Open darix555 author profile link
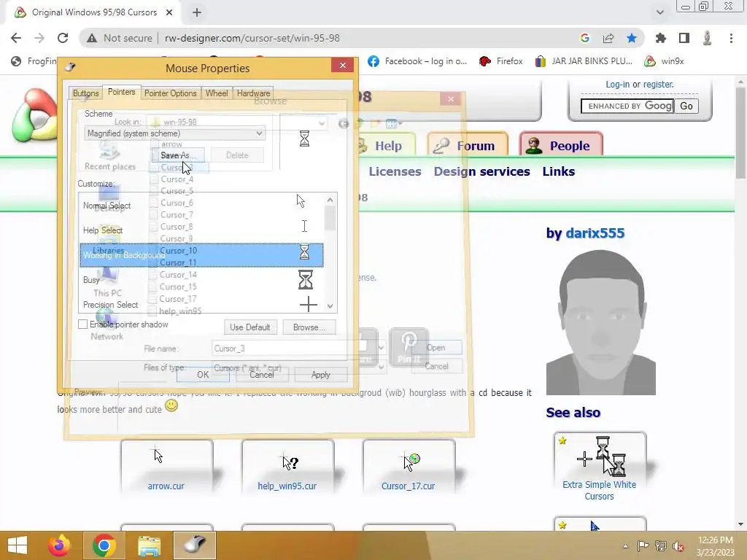The width and height of the screenshot is (747, 560). (595, 233)
